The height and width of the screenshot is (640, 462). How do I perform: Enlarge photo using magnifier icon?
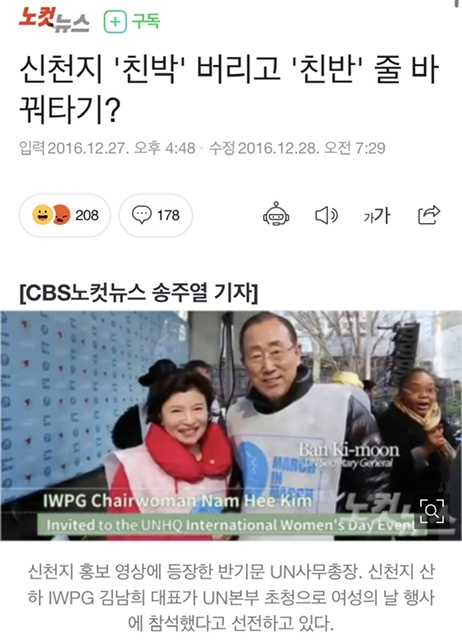(x=432, y=511)
